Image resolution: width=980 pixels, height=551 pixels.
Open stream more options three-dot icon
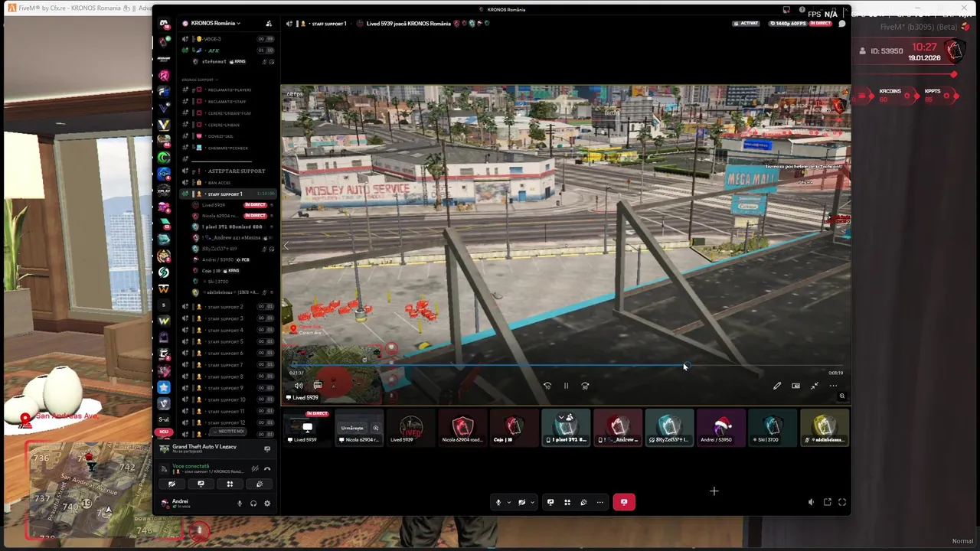point(833,386)
